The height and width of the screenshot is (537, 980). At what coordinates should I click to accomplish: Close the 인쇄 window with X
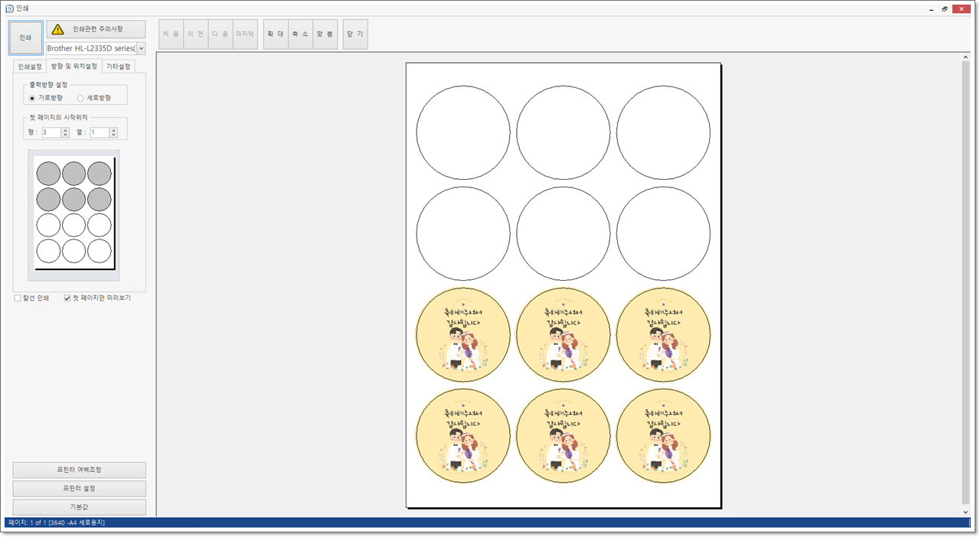[x=963, y=8]
